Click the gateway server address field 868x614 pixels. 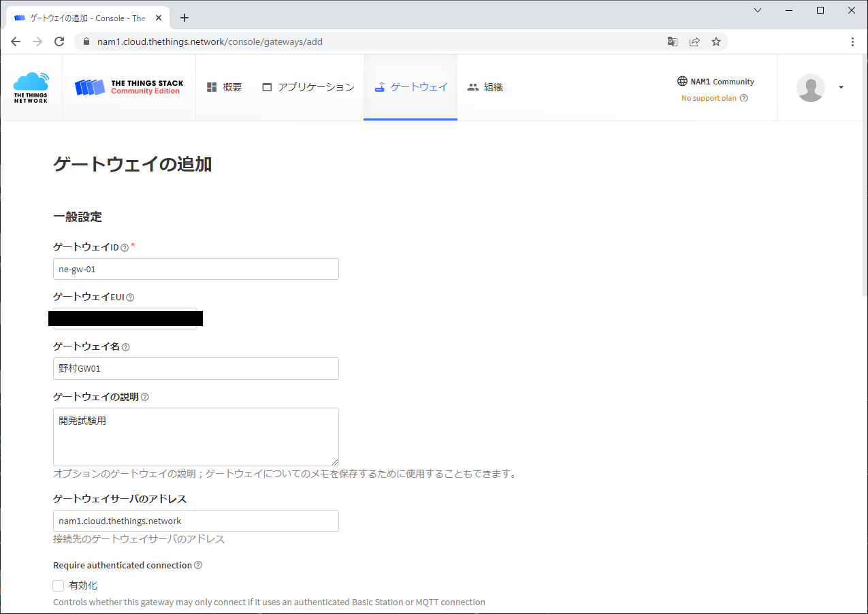196,521
